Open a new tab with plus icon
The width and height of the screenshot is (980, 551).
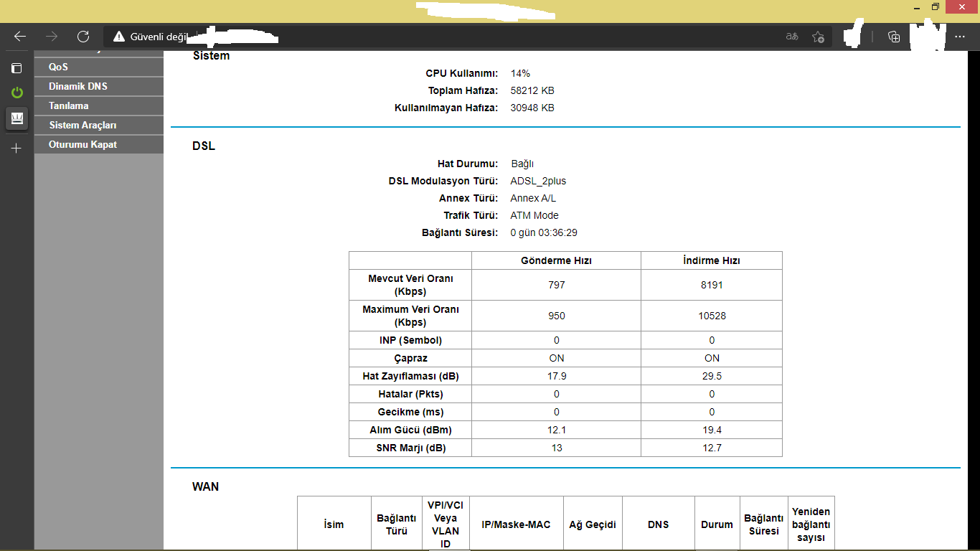17,148
